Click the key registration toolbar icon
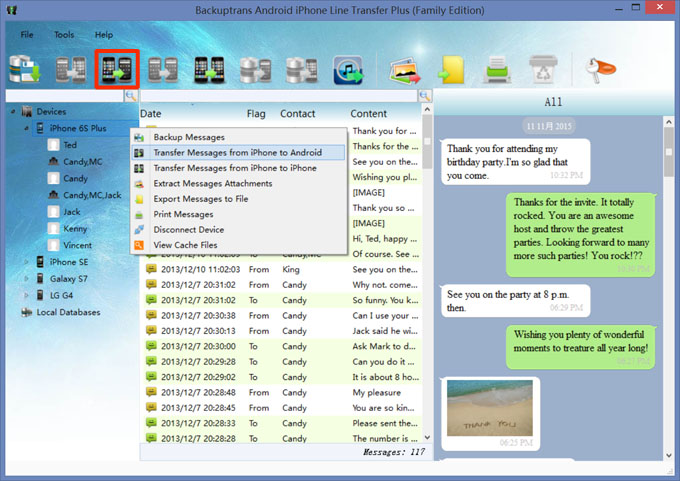This screenshot has width=680, height=481. pyautogui.click(x=600, y=69)
